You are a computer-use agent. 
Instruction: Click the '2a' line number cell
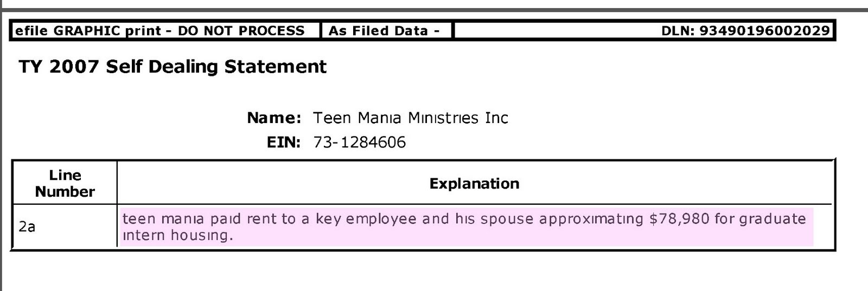27,227
